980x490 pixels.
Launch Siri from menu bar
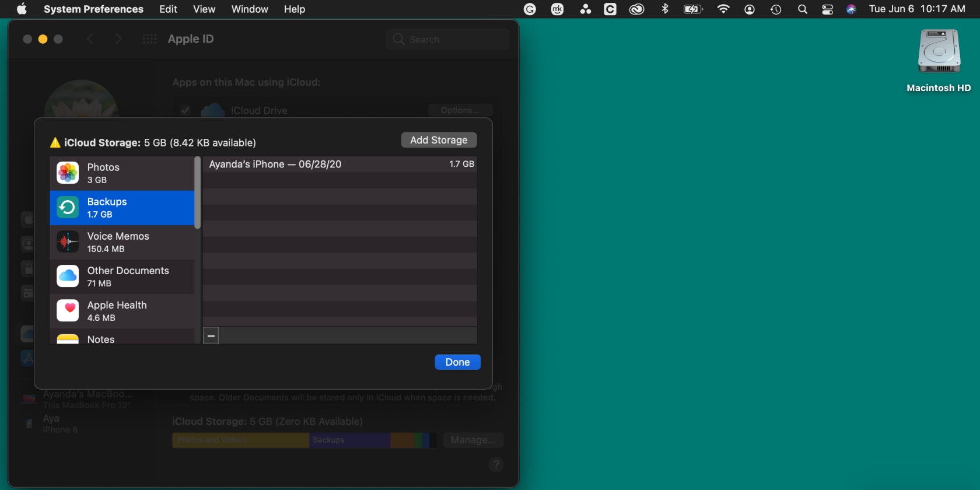tap(851, 9)
